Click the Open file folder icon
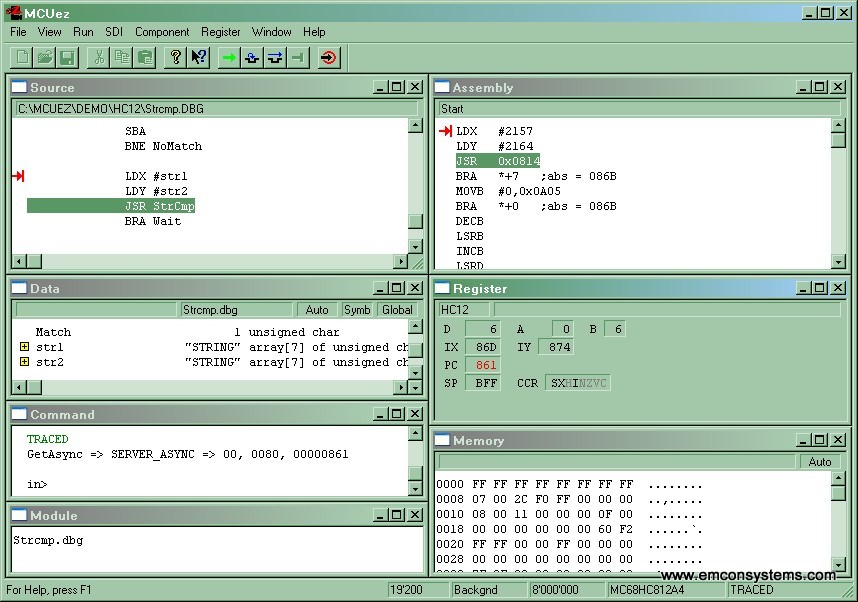858x602 pixels. tap(45, 58)
